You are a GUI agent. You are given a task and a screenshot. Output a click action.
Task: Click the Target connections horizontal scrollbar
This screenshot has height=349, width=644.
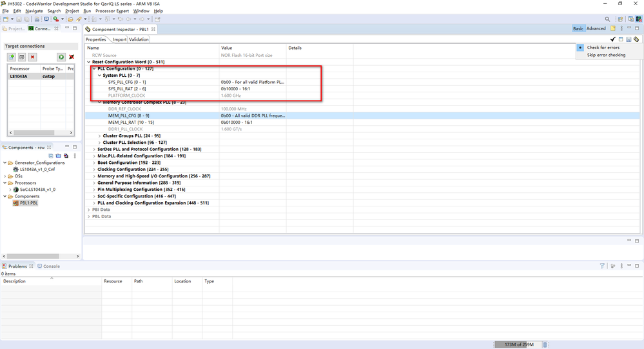[x=41, y=133]
